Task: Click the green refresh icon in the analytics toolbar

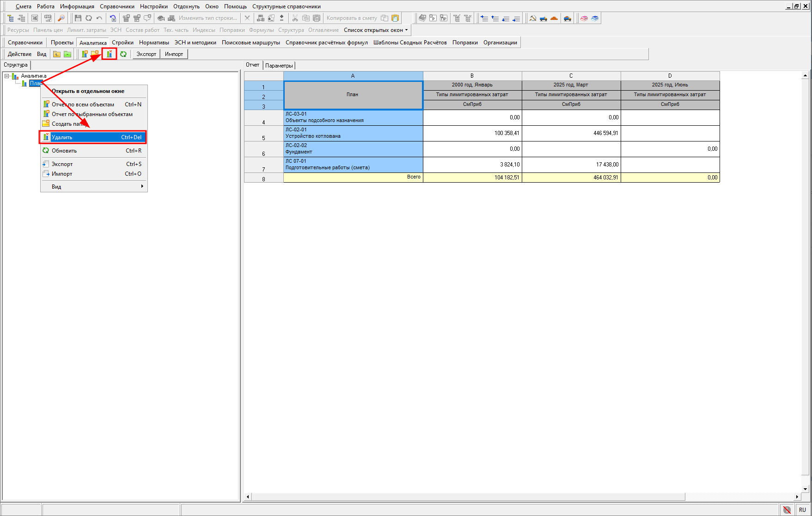Action: pos(123,54)
